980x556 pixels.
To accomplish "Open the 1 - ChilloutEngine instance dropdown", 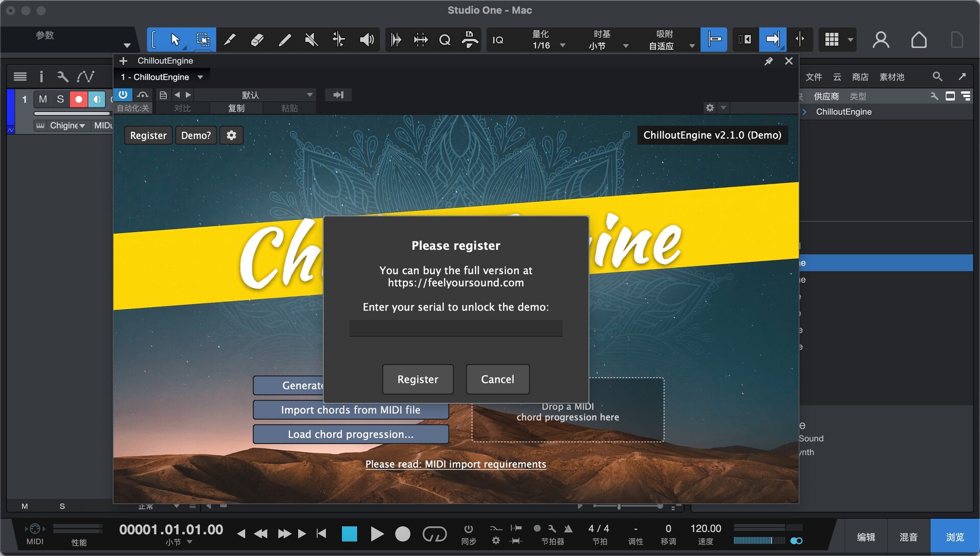I will coord(161,77).
